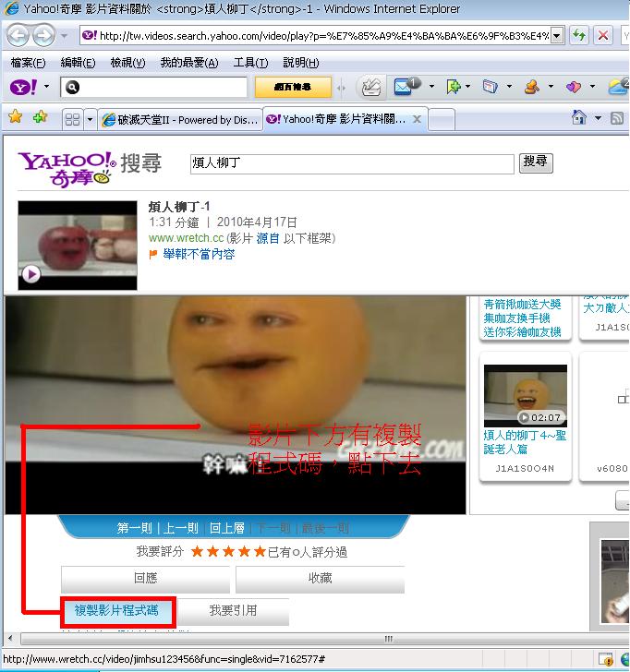Click the 源自 link

(x=268, y=238)
